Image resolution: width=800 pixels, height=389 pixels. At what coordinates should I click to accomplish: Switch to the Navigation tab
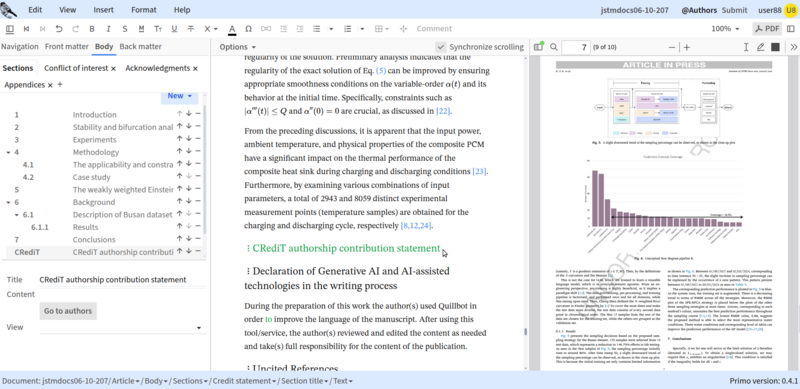coord(20,46)
